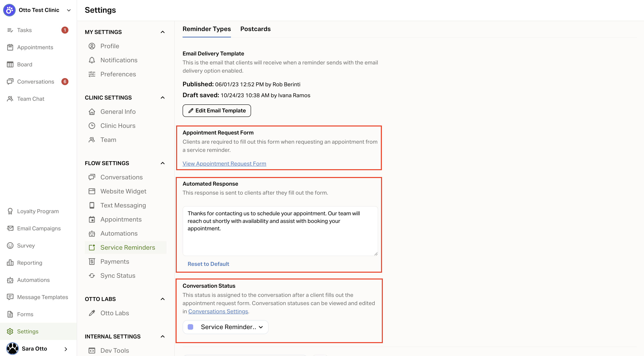Collapse the FLOW SETTINGS section

click(162, 163)
